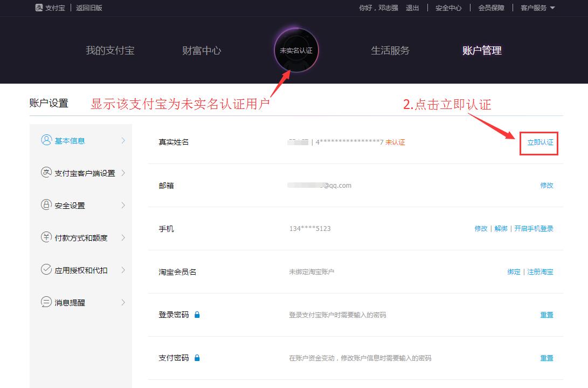Click the 付款方式和额度 yen icon
Viewport: 588px width, 388px height.
point(46,237)
